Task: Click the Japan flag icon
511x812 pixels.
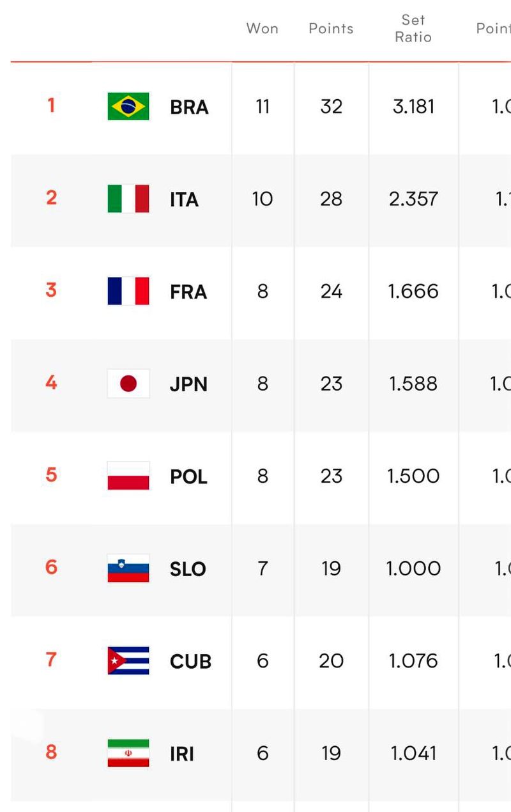Action: [128, 384]
